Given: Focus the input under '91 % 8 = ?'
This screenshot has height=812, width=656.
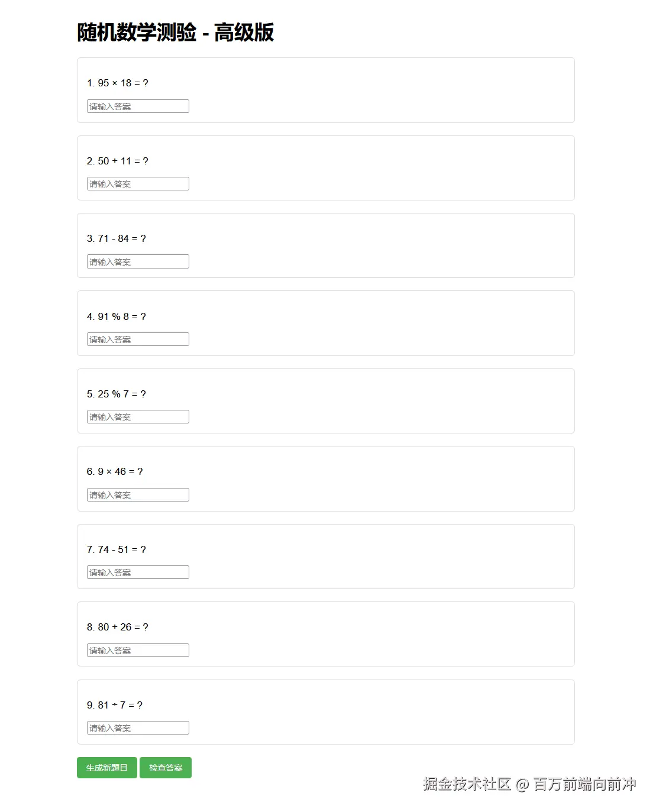Looking at the screenshot, I should point(137,339).
